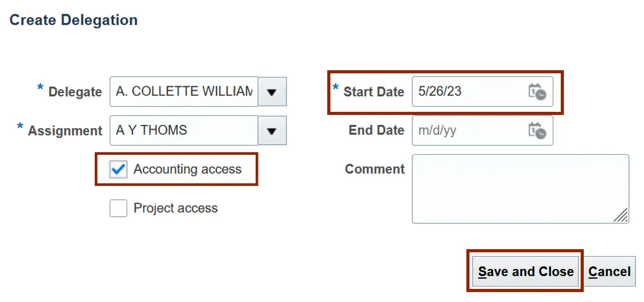Screen dimensions: 644x302
Task: Click the Delegate name input field
Action: (x=184, y=92)
